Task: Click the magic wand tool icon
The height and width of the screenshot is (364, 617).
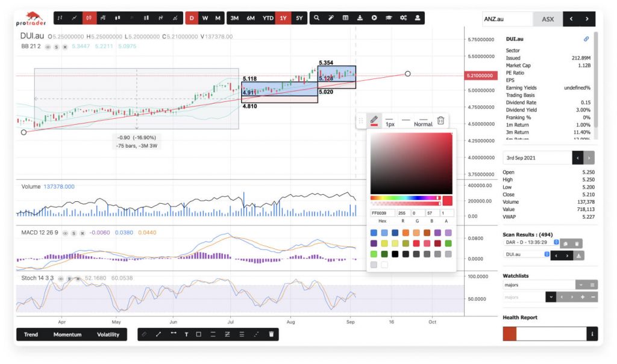Action: pos(331,17)
